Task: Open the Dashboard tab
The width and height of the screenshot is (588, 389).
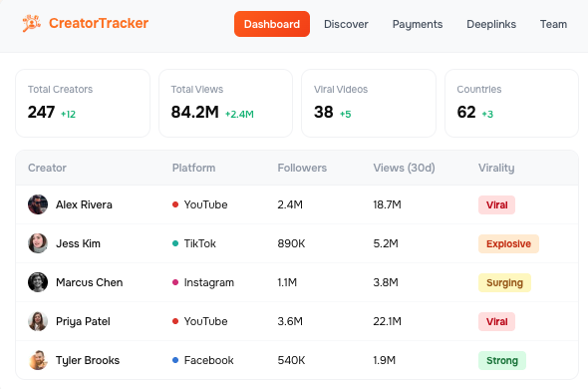Action: 272,24
